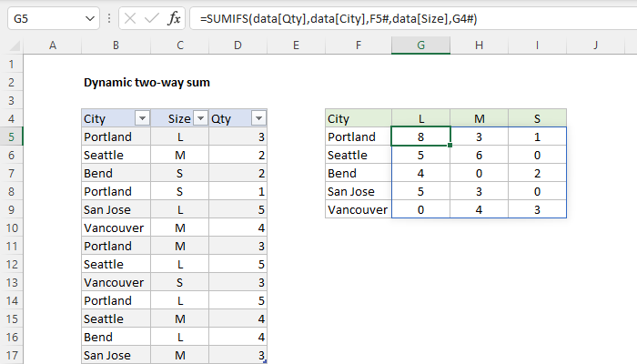Click Vancouver in summary table
The width and height of the screenshot is (637, 364).
[359, 209]
